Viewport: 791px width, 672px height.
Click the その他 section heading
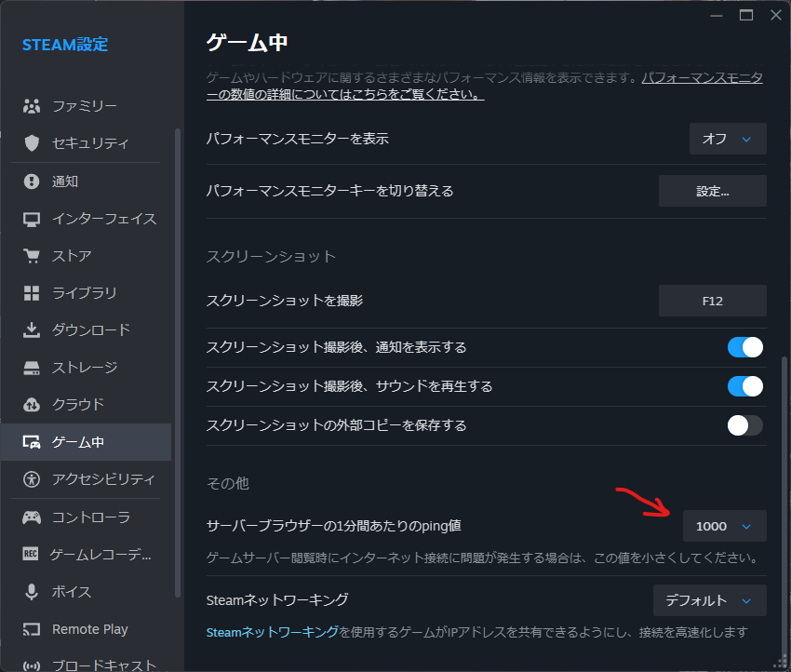point(227,483)
